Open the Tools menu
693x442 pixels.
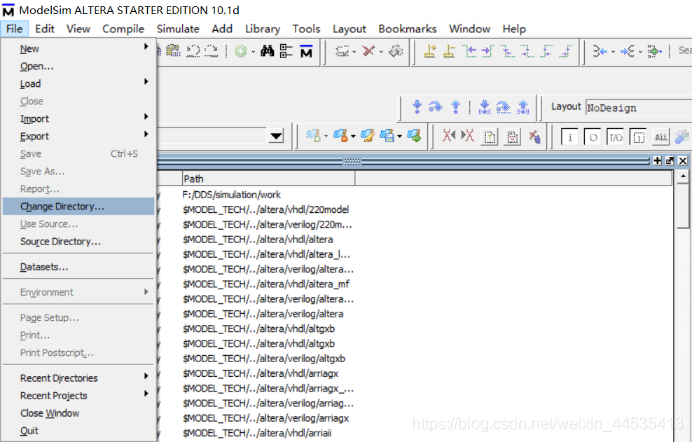pos(306,29)
